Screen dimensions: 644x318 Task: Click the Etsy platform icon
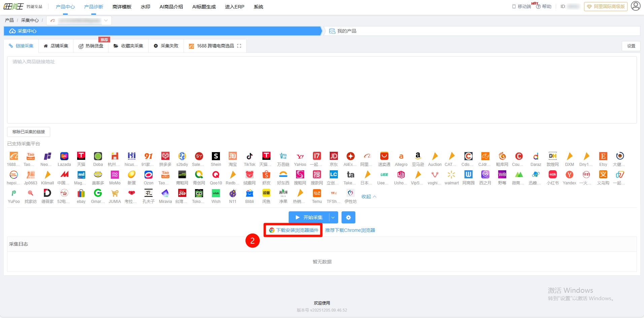pyautogui.click(x=603, y=156)
